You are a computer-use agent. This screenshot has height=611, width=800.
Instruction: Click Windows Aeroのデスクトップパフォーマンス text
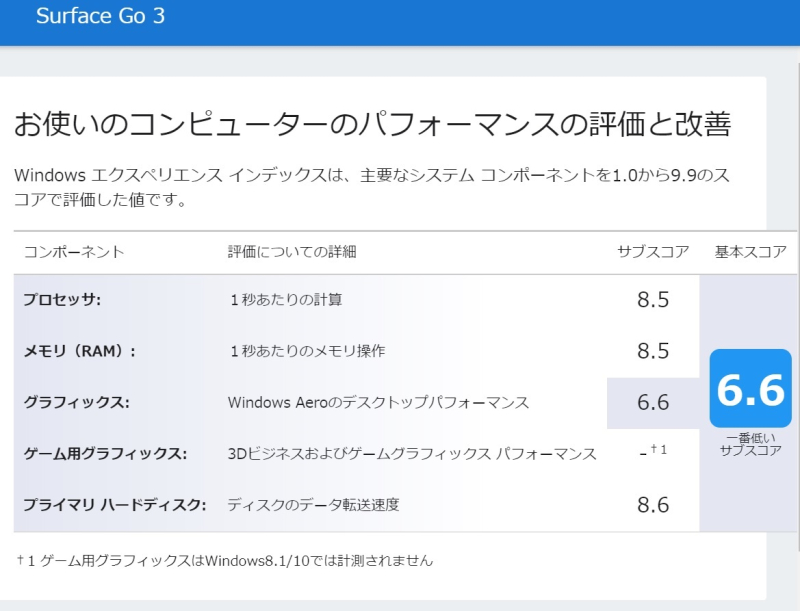click(378, 402)
